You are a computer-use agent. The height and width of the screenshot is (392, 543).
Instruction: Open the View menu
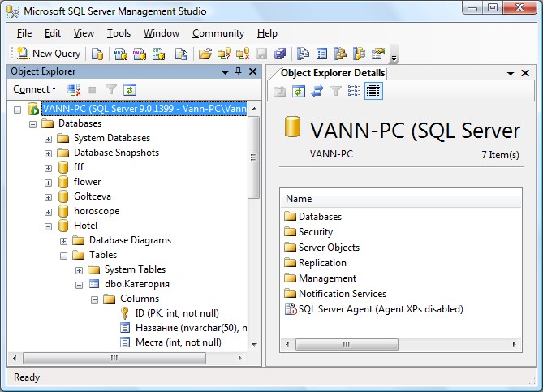click(84, 33)
